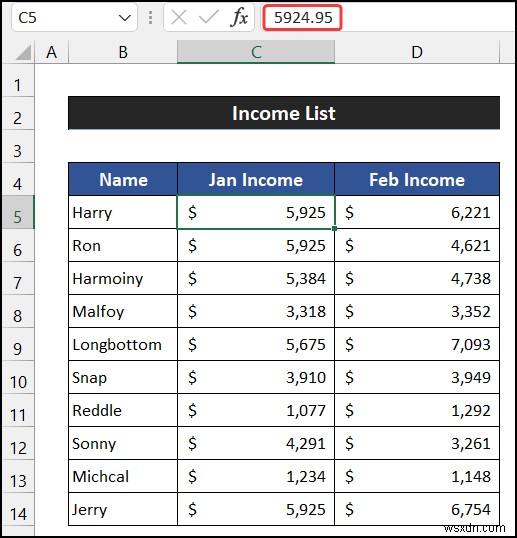Image resolution: width=517 pixels, height=538 pixels.
Task: Select column C header
Action: pos(256,52)
